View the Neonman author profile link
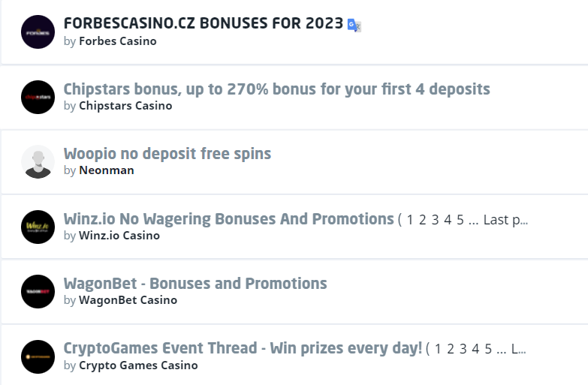 pos(106,170)
